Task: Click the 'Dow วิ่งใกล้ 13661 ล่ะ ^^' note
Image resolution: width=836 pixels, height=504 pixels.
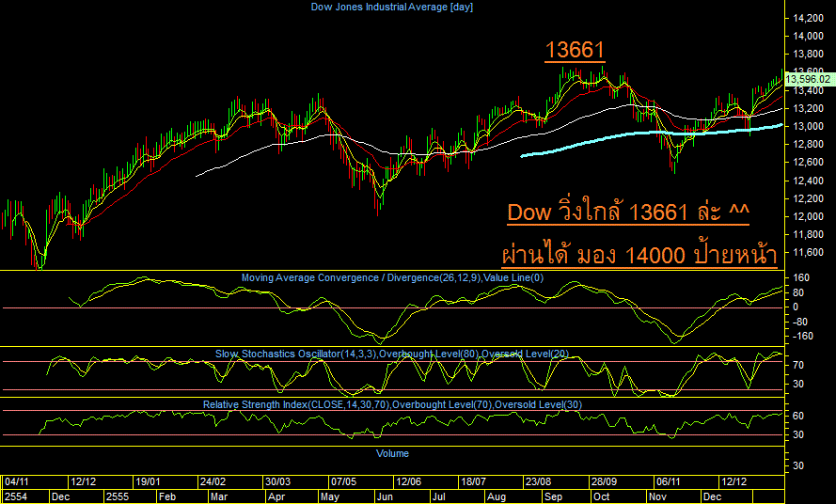Action: pyautogui.click(x=628, y=213)
